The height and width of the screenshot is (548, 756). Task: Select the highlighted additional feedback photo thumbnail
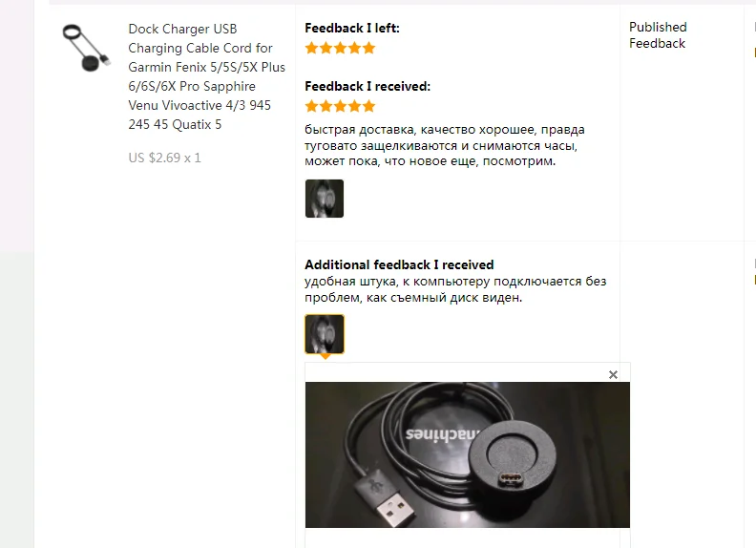(324, 334)
